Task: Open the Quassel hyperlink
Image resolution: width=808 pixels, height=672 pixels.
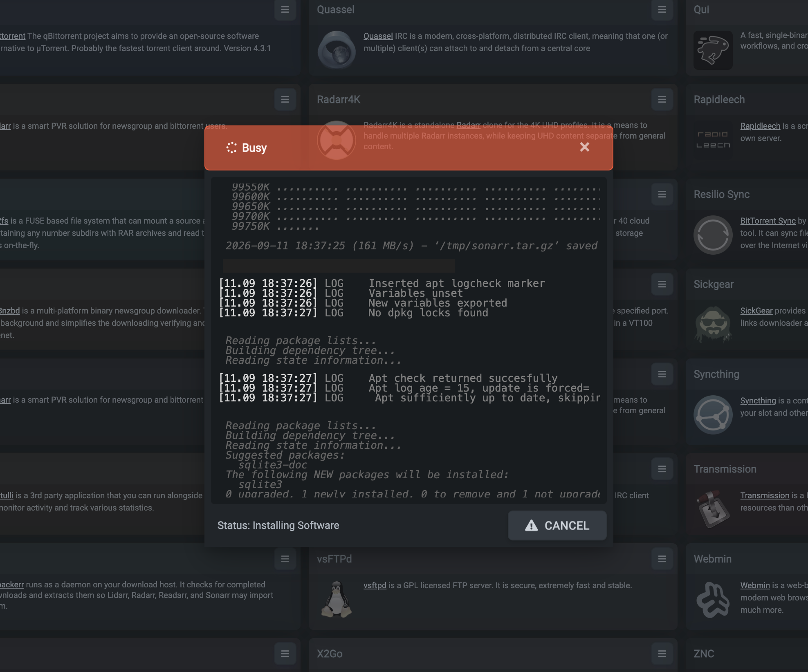Action: (378, 36)
